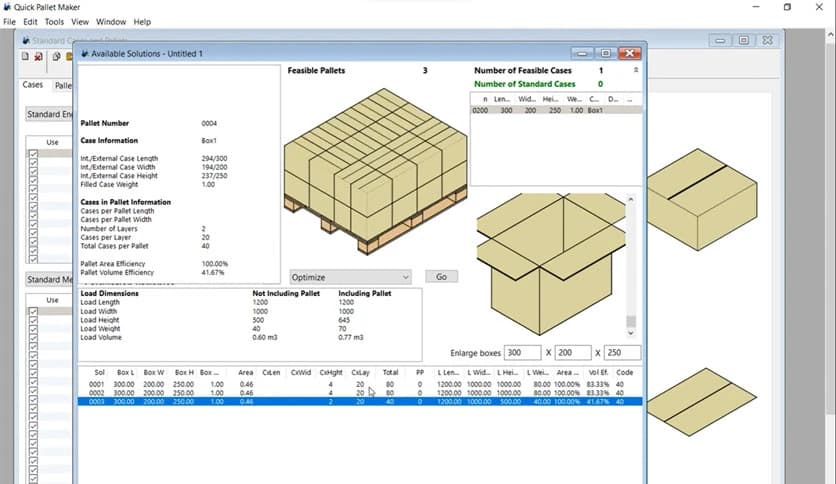Toggle the second checkbox in the lower Use list
The image size is (836, 484).
point(34,320)
